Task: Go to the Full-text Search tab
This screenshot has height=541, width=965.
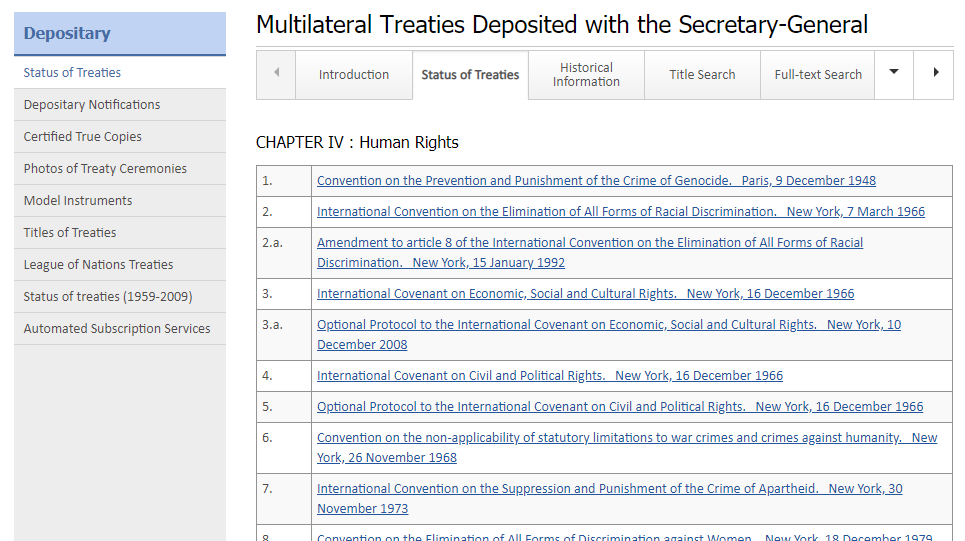Action: 818,75
